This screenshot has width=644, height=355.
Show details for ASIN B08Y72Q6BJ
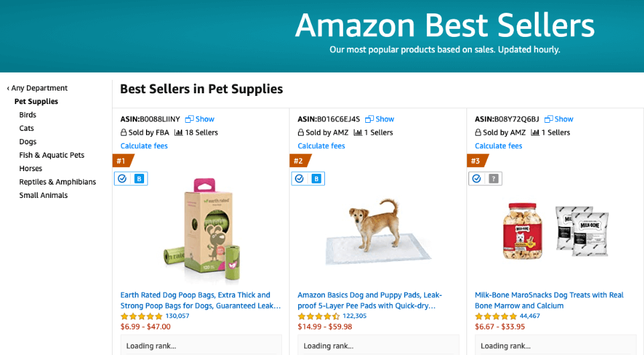(x=559, y=119)
